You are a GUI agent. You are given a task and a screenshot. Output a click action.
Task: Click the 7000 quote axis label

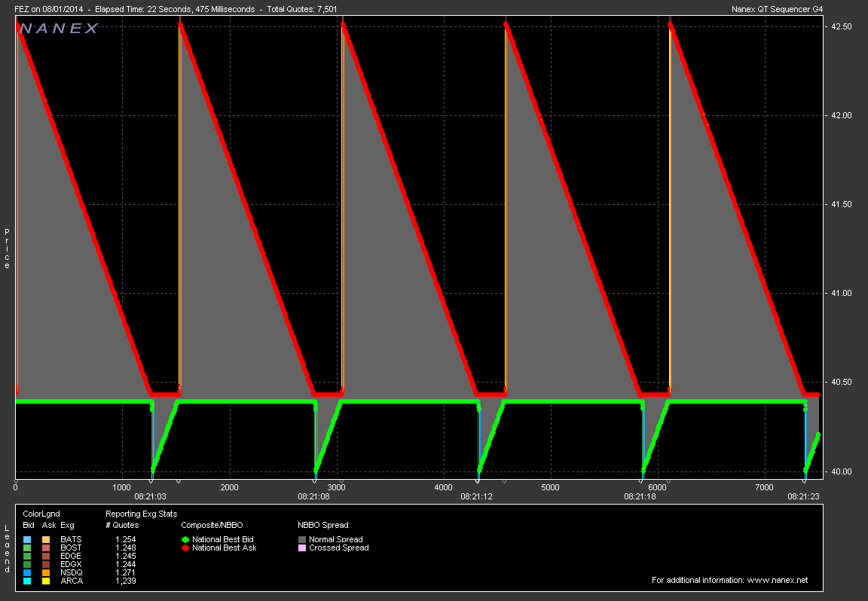click(765, 487)
